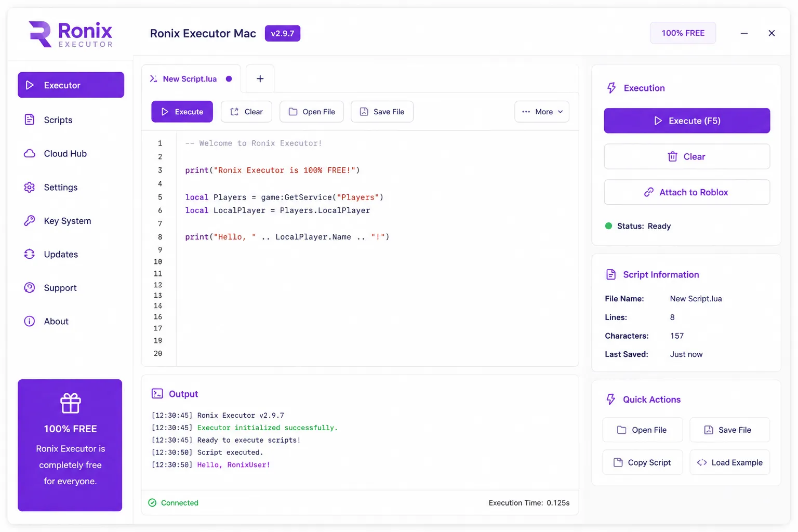Click the Connected checkmark icon
Image resolution: width=798 pixels, height=532 pixels.
click(x=152, y=502)
